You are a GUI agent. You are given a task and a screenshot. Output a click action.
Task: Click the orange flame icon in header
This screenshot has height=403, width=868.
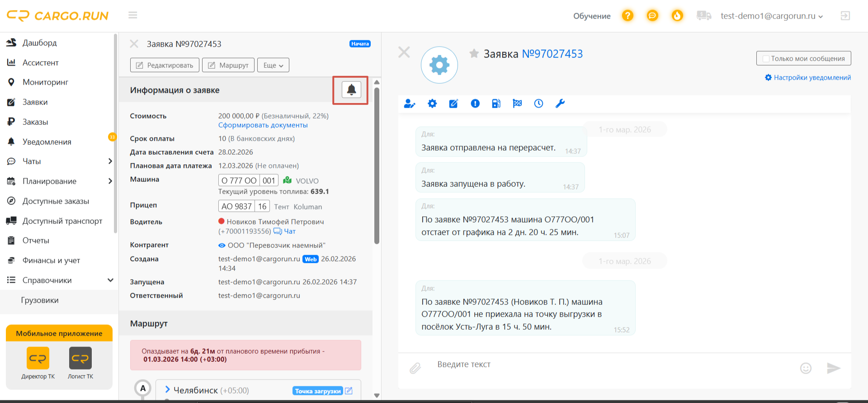(677, 16)
